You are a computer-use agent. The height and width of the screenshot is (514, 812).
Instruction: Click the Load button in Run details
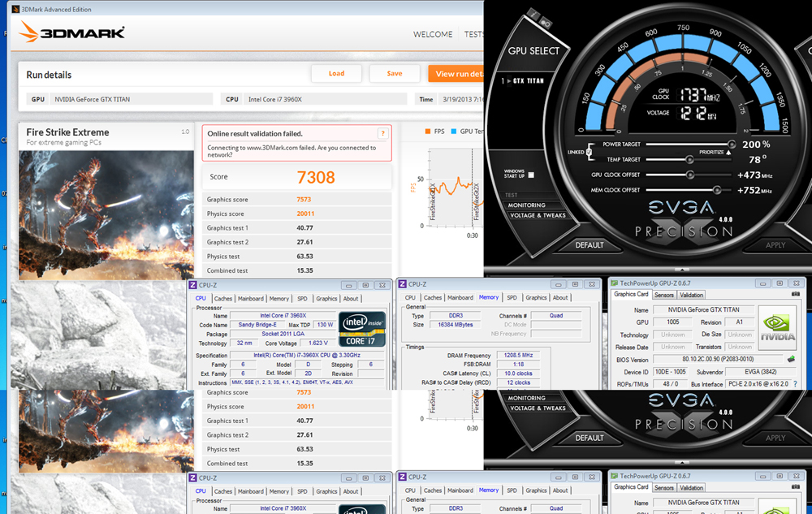[x=337, y=74]
